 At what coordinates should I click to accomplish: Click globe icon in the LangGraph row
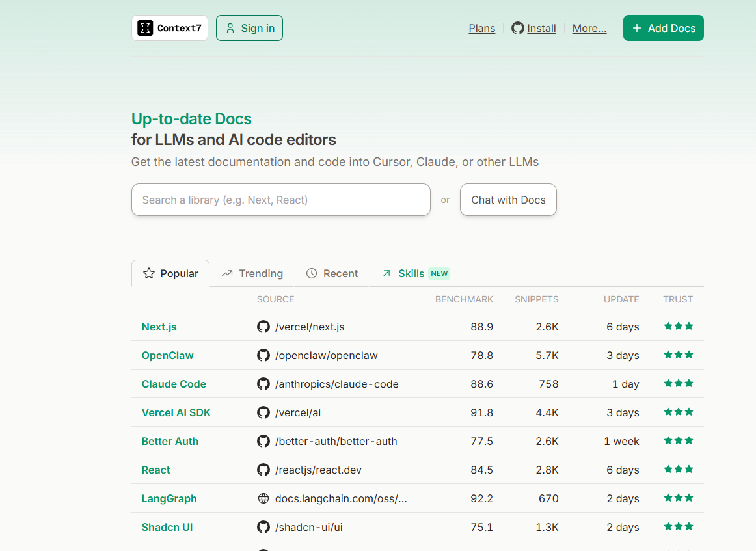click(263, 498)
